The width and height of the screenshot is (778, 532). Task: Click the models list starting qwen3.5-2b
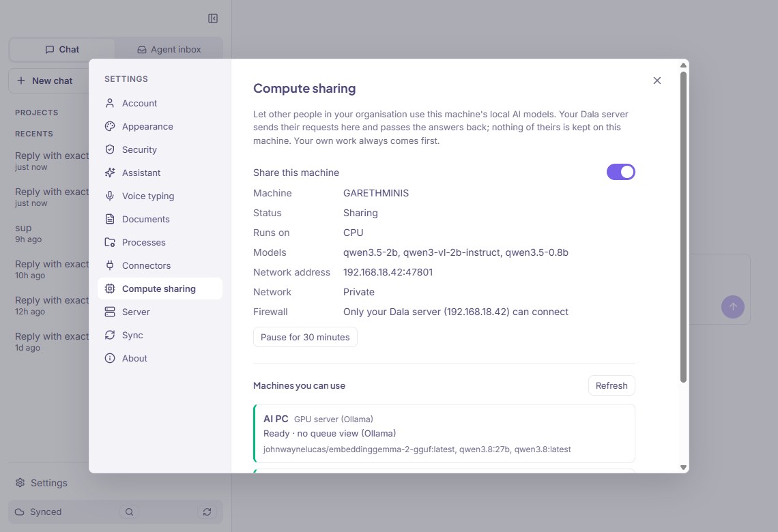[456, 252]
